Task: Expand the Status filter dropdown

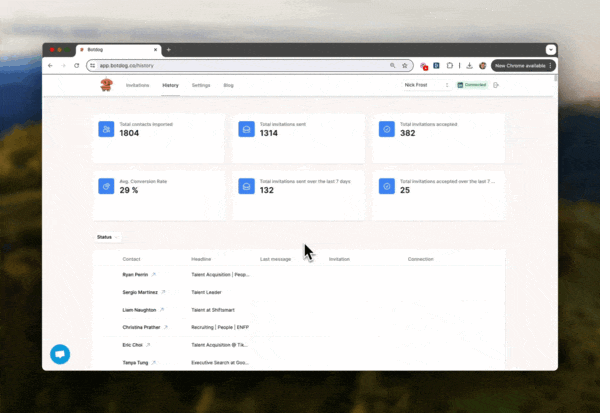Action: (x=107, y=237)
